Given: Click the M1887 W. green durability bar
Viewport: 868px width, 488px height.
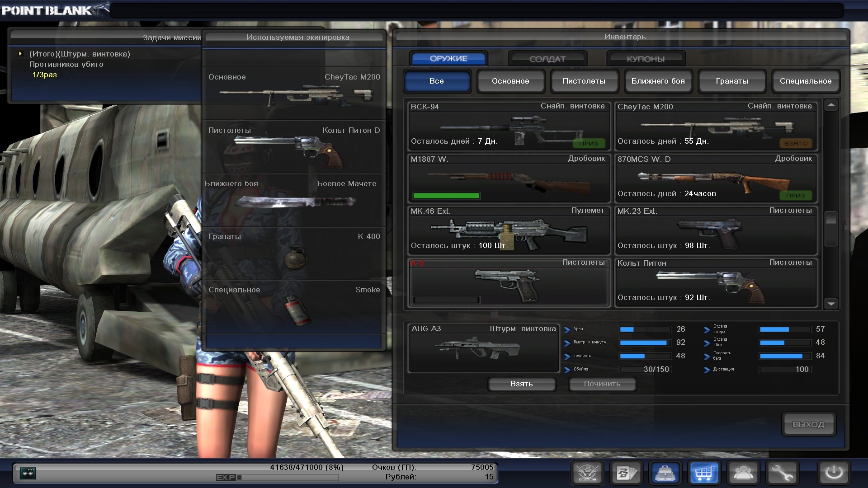Looking at the screenshot, I should (x=446, y=196).
